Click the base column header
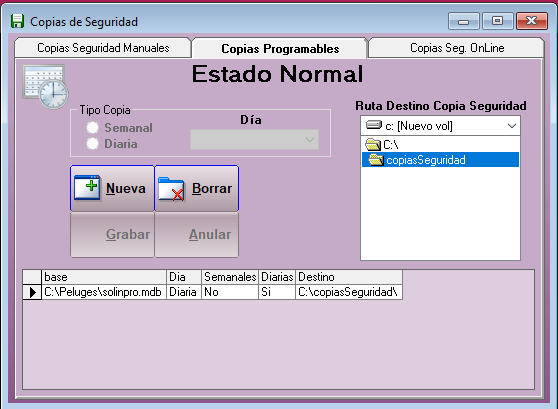 coord(104,277)
